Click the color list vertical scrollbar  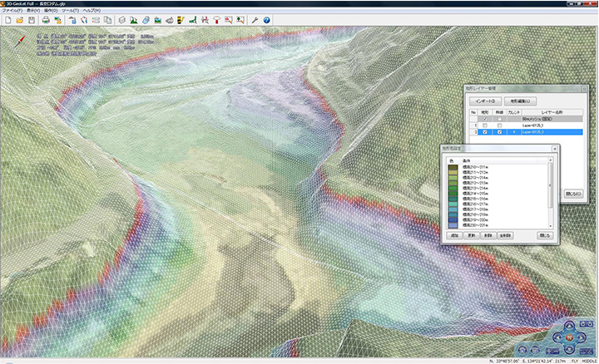[x=550, y=185]
